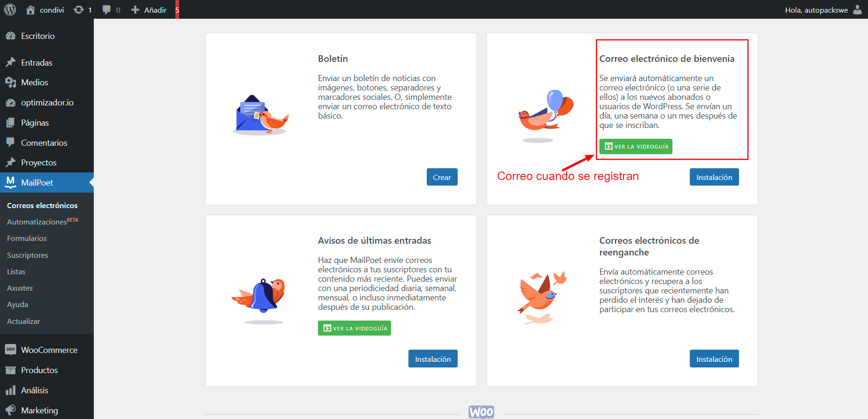
Task: Click the Escritorio dashboard icon
Action: click(x=10, y=36)
